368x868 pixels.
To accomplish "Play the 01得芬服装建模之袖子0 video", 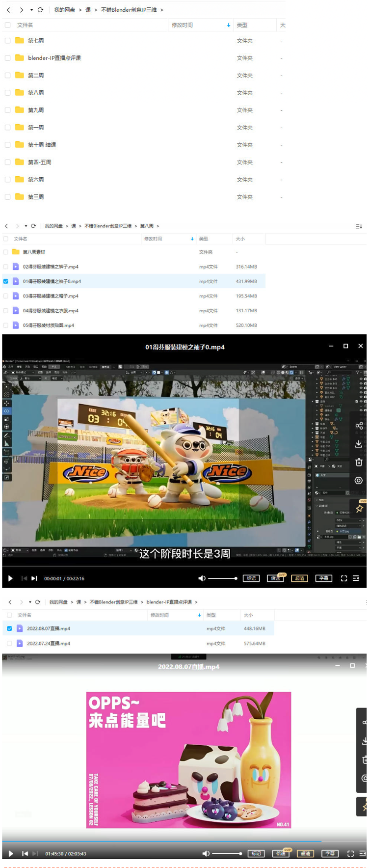I will click(10, 578).
